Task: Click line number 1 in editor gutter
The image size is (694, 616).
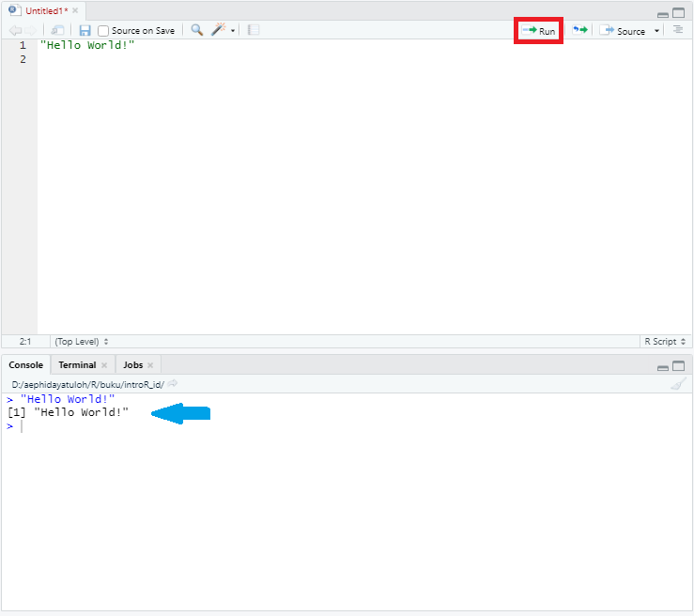Action: [23, 45]
